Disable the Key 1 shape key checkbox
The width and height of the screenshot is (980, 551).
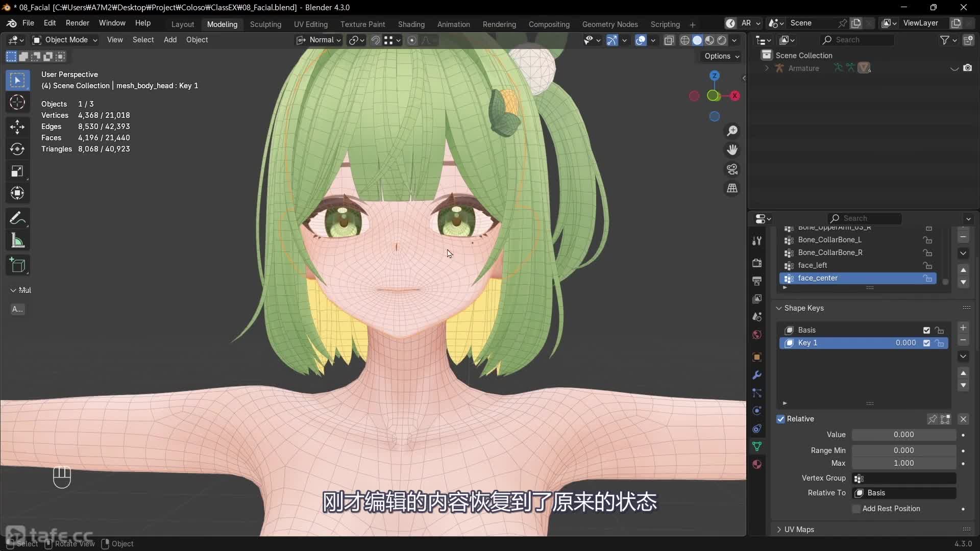click(x=926, y=343)
